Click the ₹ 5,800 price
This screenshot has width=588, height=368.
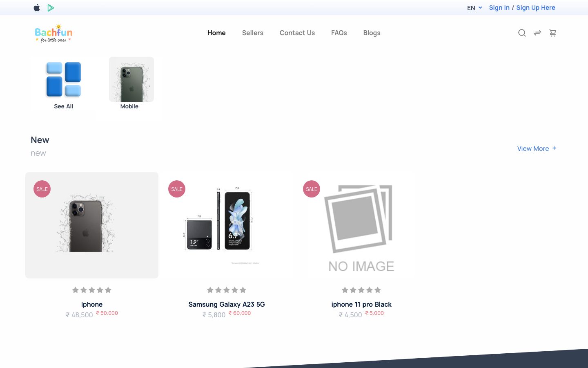[214, 315]
